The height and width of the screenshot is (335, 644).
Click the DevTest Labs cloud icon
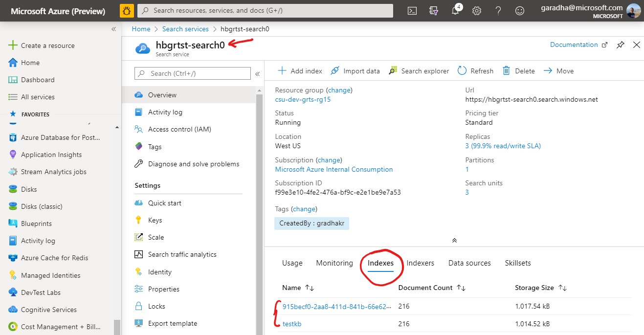(13, 292)
